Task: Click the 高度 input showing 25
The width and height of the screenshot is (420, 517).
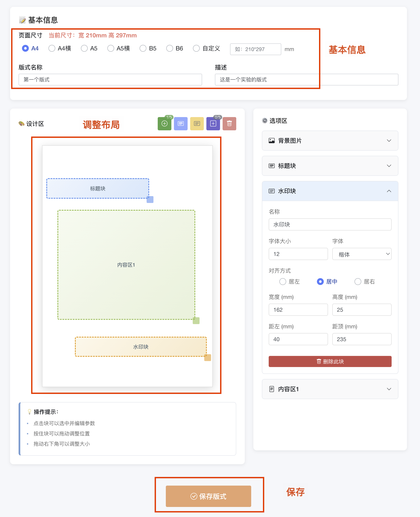Action: [362, 310]
